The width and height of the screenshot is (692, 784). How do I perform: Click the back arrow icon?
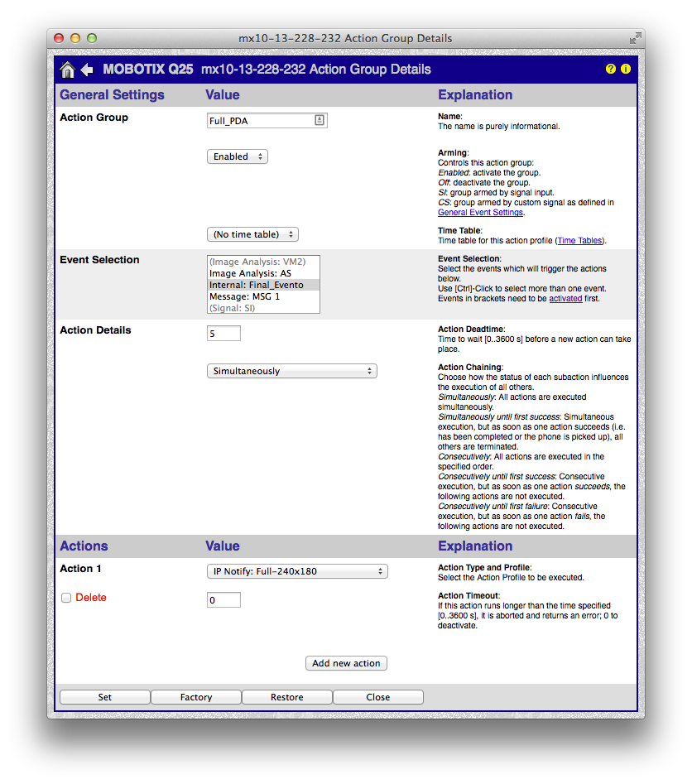pos(86,70)
